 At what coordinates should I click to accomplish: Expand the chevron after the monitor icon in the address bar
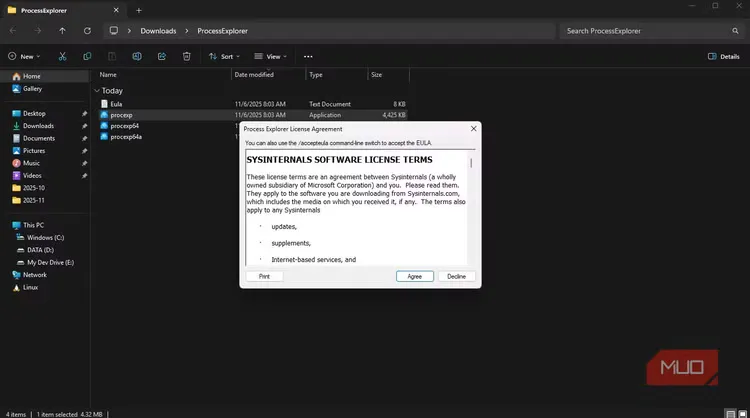click(x=129, y=31)
